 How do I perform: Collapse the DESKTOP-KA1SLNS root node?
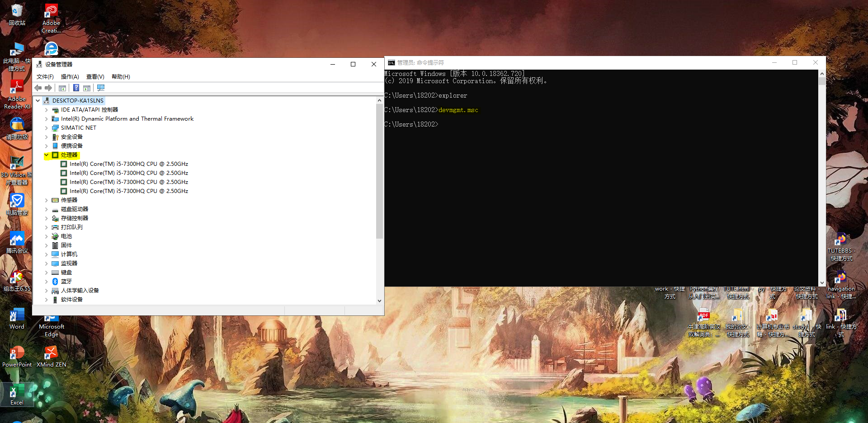point(38,101)
